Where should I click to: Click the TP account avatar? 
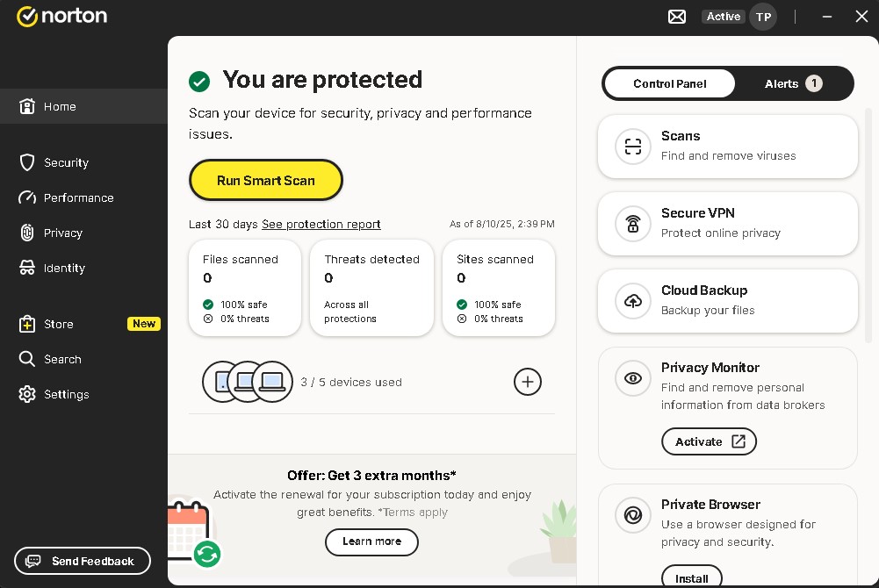pos(763,17)
